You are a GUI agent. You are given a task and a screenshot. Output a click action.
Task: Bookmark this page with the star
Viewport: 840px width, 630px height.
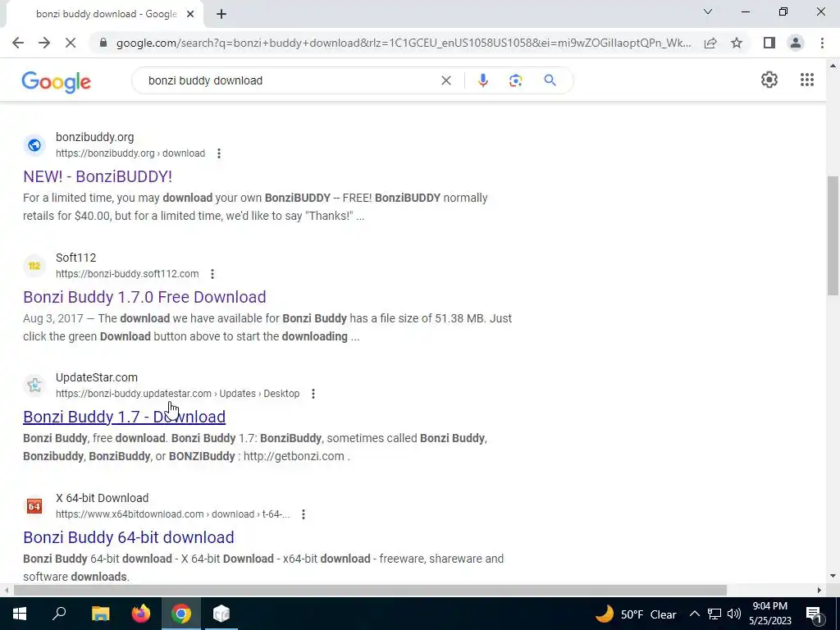click(x=737, y=43)
